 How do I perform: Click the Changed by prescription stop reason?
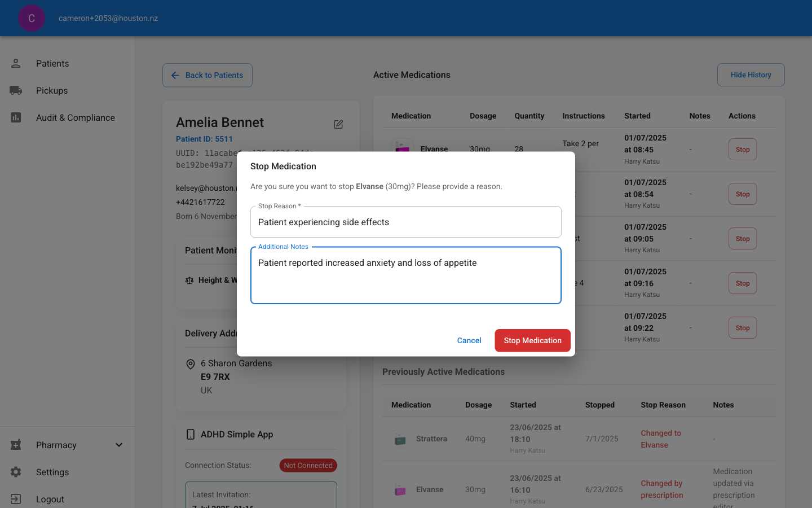coord(662,489)
